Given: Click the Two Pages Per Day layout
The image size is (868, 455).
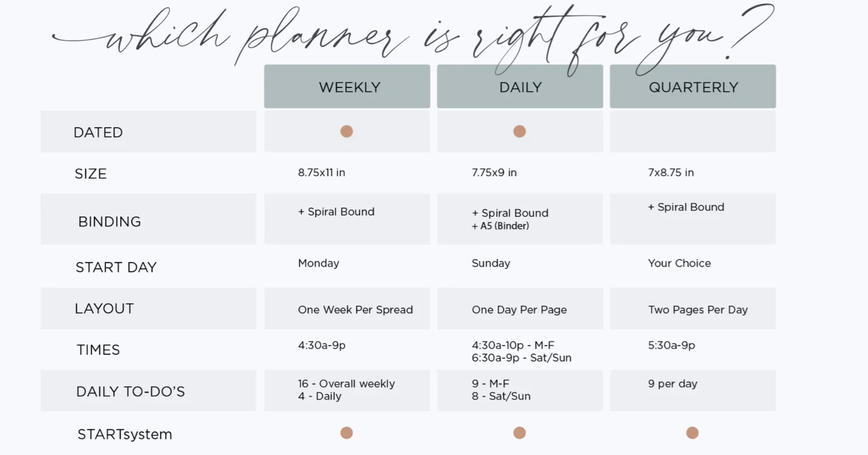Looking at the screenshot, I should pos(698,310).
